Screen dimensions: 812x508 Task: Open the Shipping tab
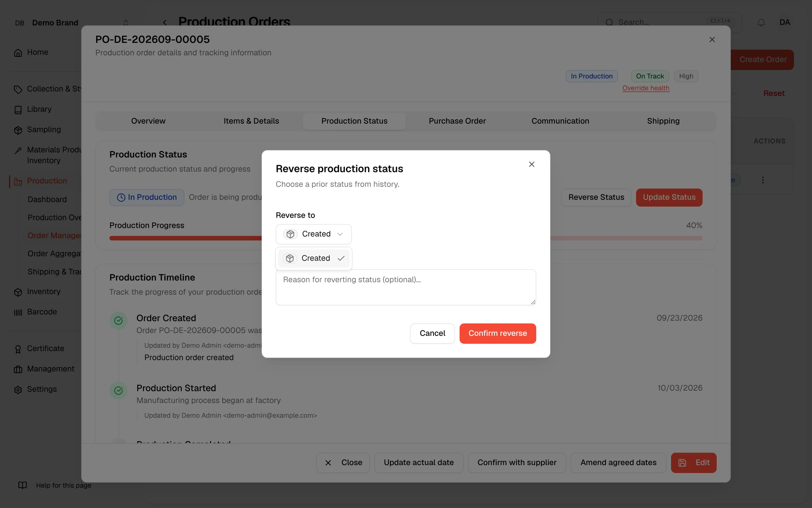tap(663, 121)
